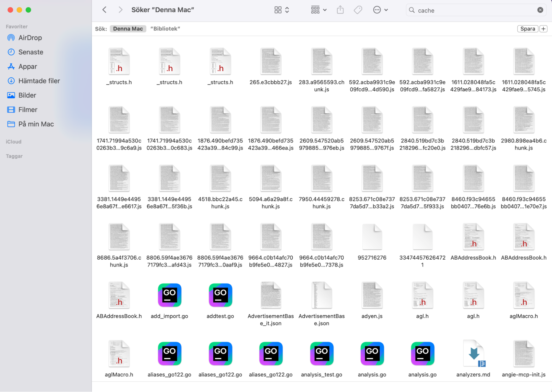This screenshot has width=552, height=392.
Task: Go forward with the right chevron
Action: [x=120, y=10]
